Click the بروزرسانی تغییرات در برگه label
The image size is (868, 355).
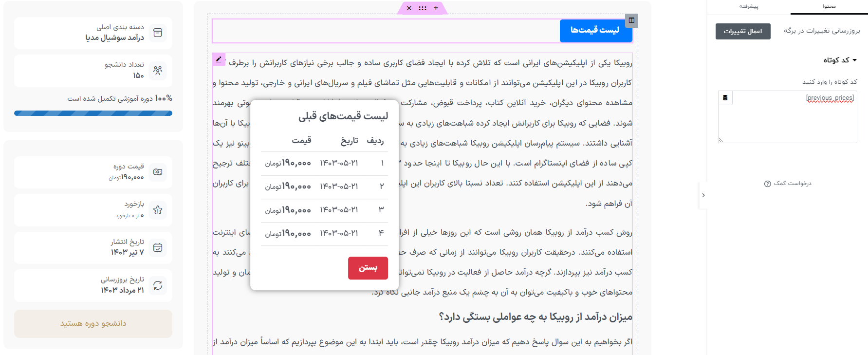point(822,31)
